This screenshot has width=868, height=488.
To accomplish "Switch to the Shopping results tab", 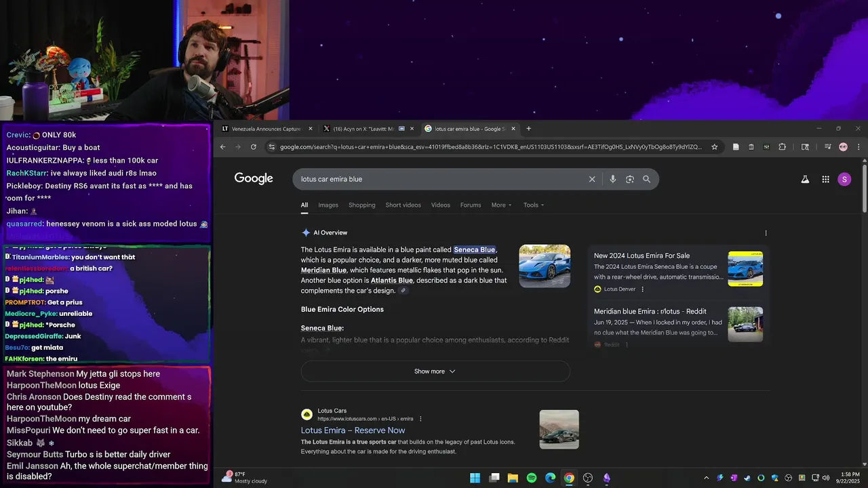I will point(361,205).
